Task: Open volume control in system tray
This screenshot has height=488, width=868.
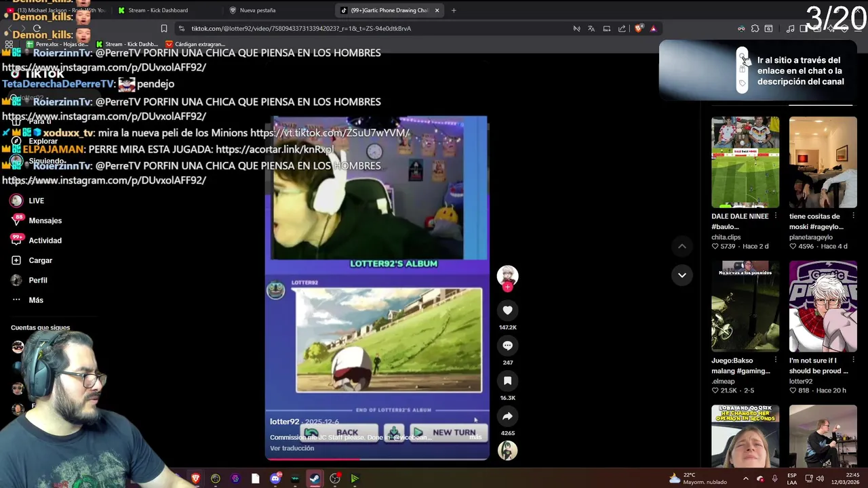Action: [820, 479]
